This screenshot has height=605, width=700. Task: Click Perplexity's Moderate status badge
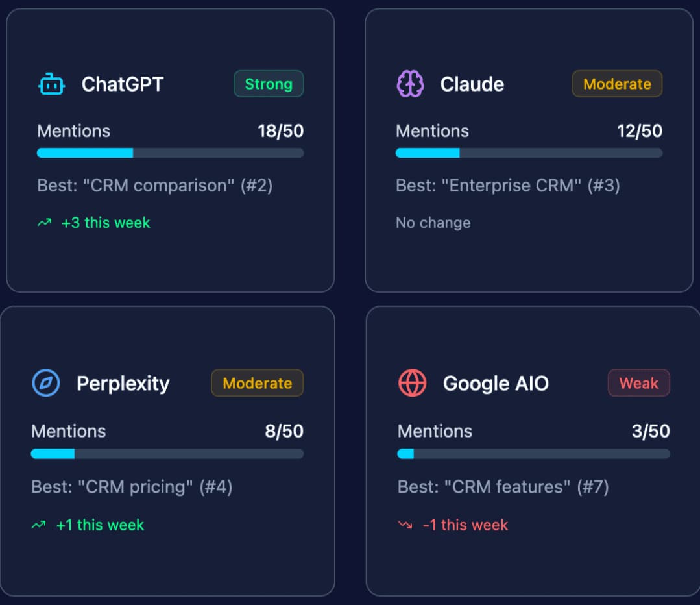tap(257, 383)
